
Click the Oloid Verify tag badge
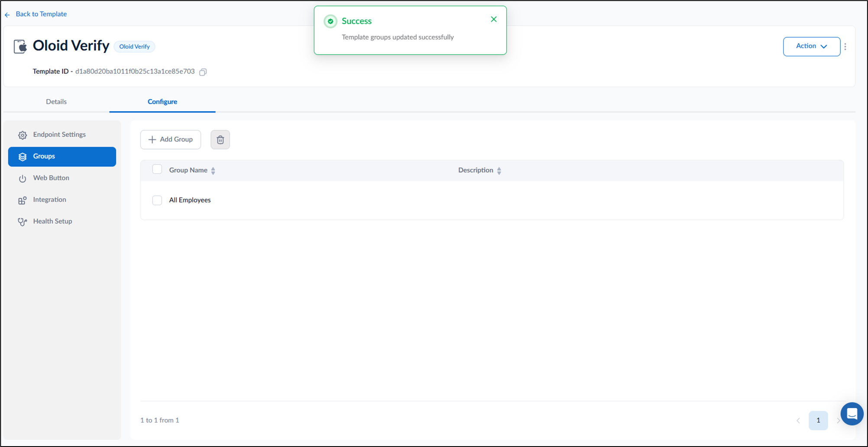click(x=134, y=47)
